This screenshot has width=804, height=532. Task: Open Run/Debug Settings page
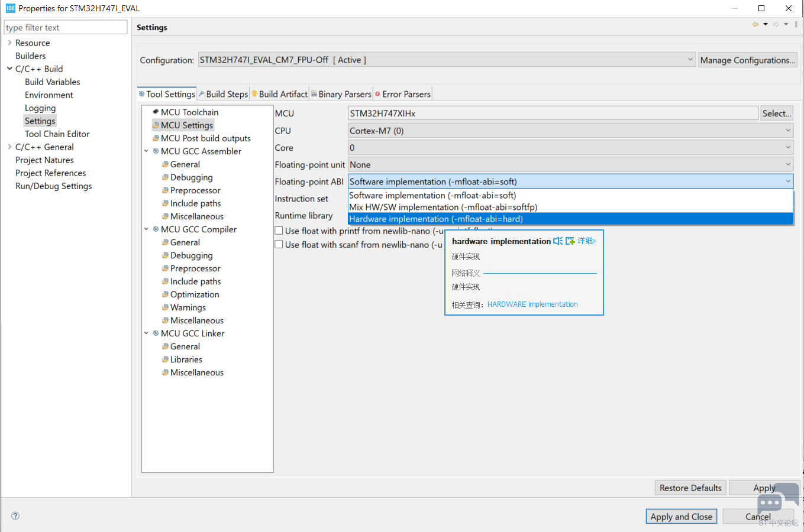click(53, 186)
